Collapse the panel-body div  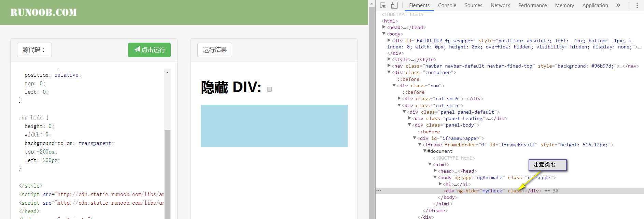tap(409, 125)
